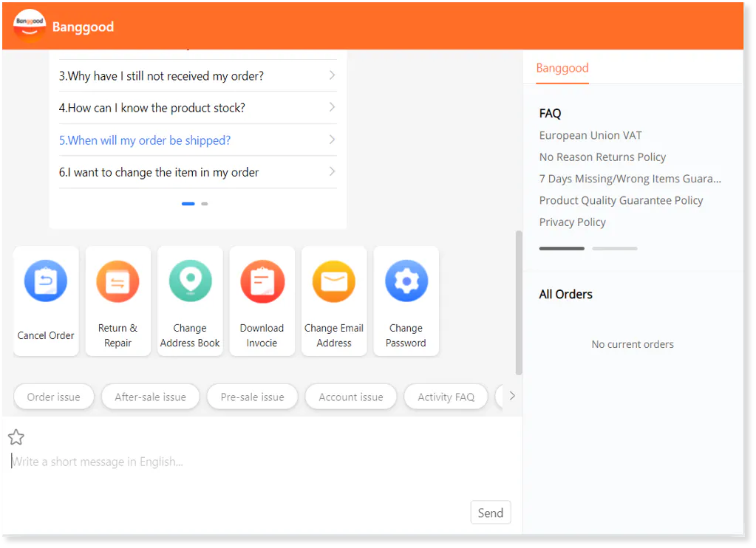This screenshot has width=756, height=548.
Task: Open the Change Email Address icon
Action: pos(333,281)
